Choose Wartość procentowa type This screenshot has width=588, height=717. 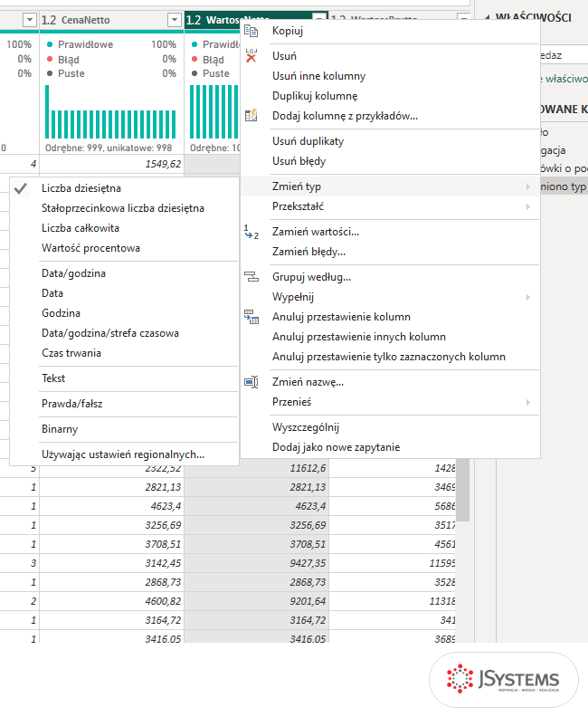(124, 248)
